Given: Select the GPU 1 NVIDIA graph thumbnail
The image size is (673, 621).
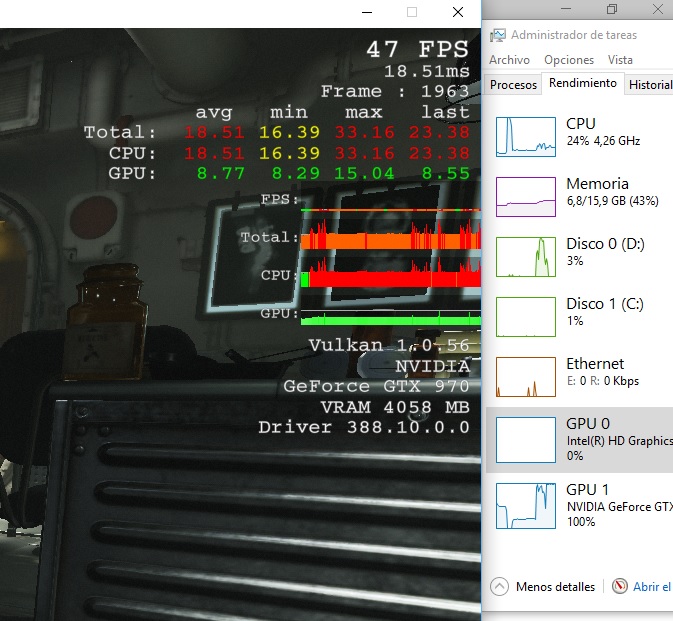Looking at the screenshot, I should click(x=526, y=506).
